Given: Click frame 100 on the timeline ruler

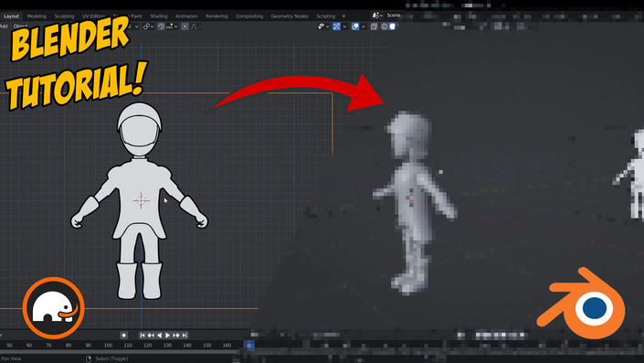Looking at the screenshot, I should click(108, 346).
